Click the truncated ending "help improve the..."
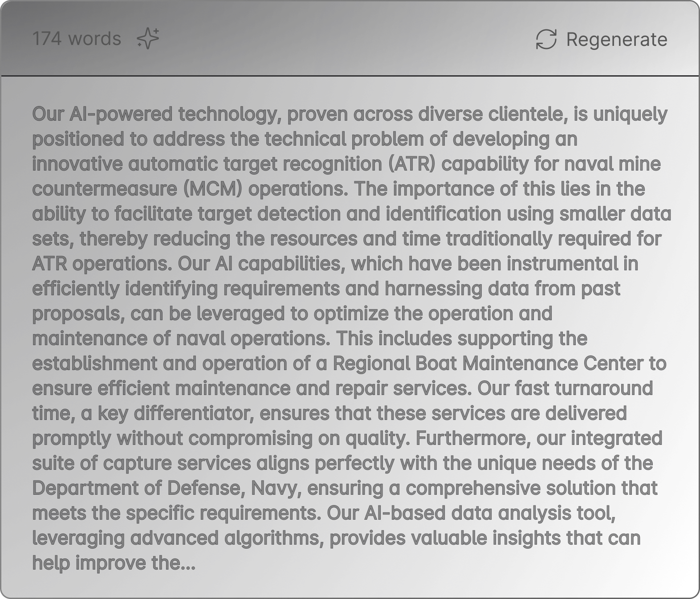The image size is (700, 599). pyautogui.click(x=114, y=563)
